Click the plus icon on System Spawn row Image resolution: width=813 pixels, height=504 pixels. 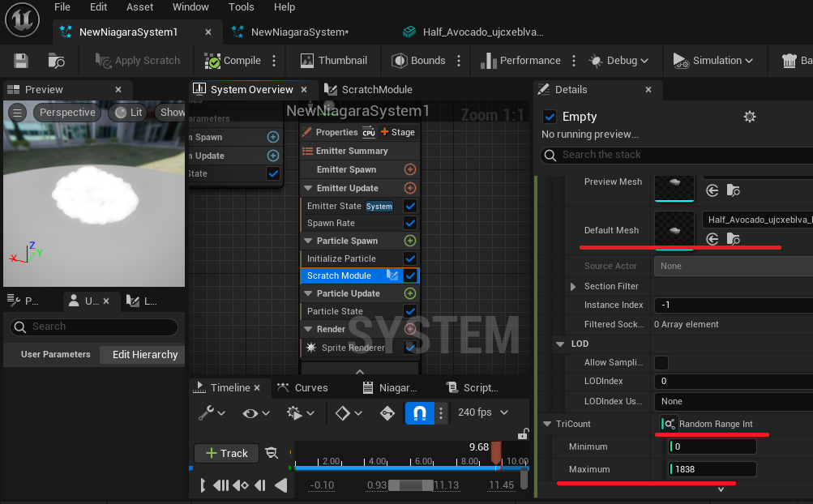coord(272,137)
